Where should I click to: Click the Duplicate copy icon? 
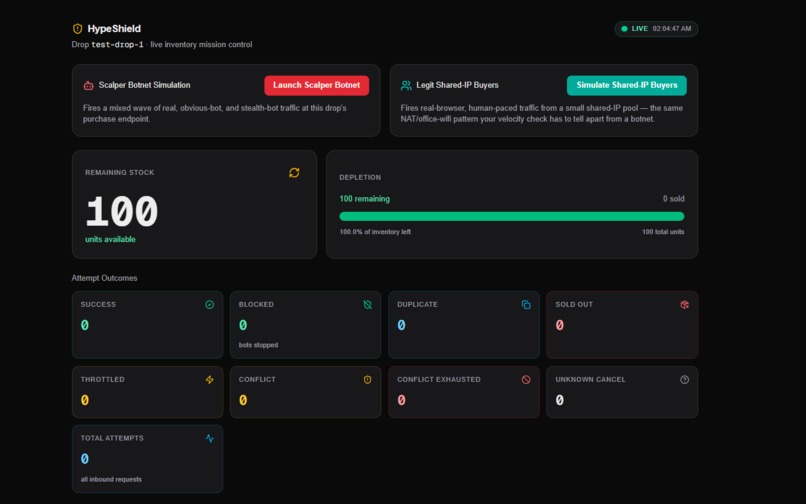(x=526, y=305)
